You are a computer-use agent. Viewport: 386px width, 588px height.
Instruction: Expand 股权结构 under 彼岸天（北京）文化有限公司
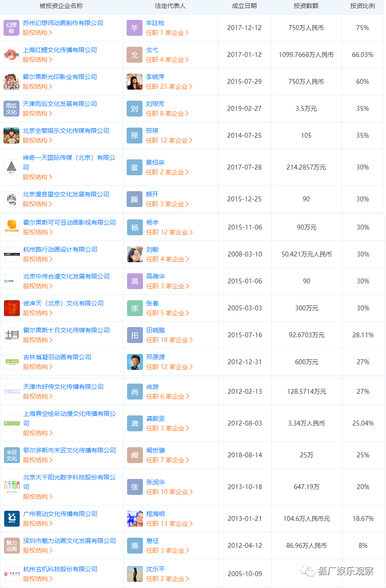pyautogui.click(x=38, y=313)
